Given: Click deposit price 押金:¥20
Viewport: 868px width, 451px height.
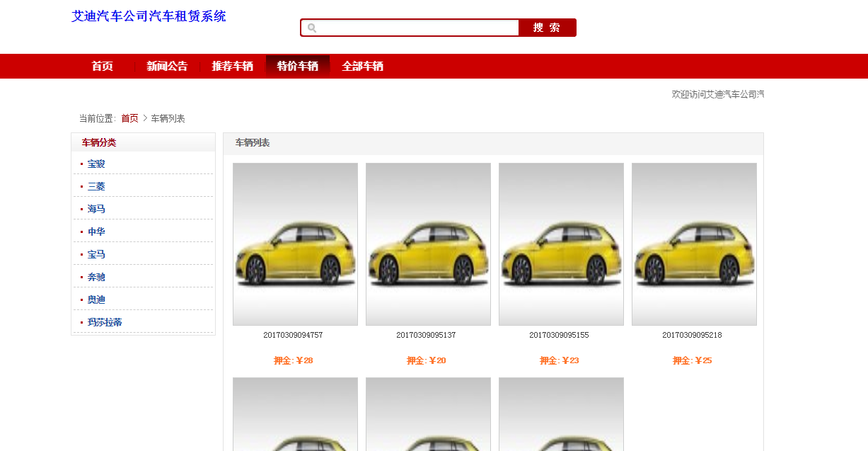Looking at the screenshot, I should pyautogui.click(x=427, y=360).
